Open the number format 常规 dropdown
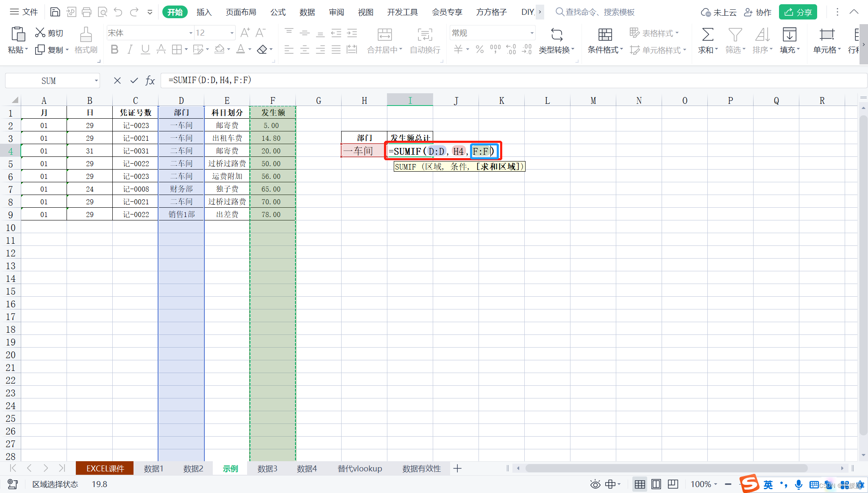Viewport: 868px width, 493px height. pyautogui.click(x=531, y=33)
